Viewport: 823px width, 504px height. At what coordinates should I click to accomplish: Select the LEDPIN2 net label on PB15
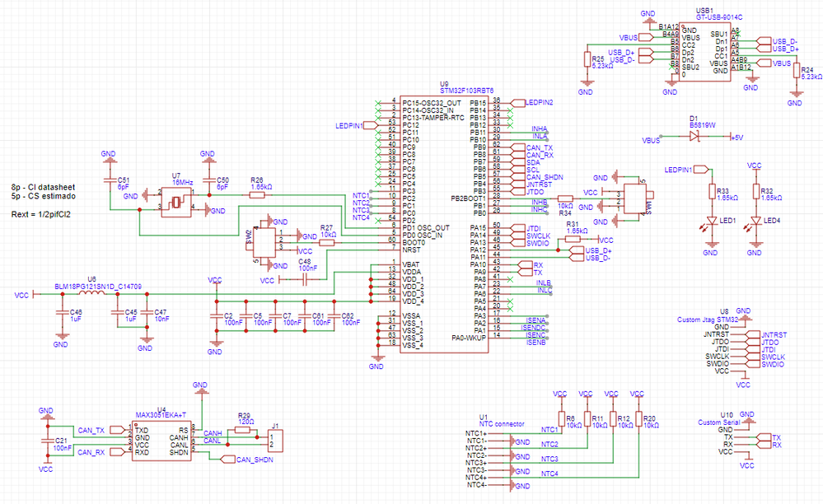click(x=539, y=102)
